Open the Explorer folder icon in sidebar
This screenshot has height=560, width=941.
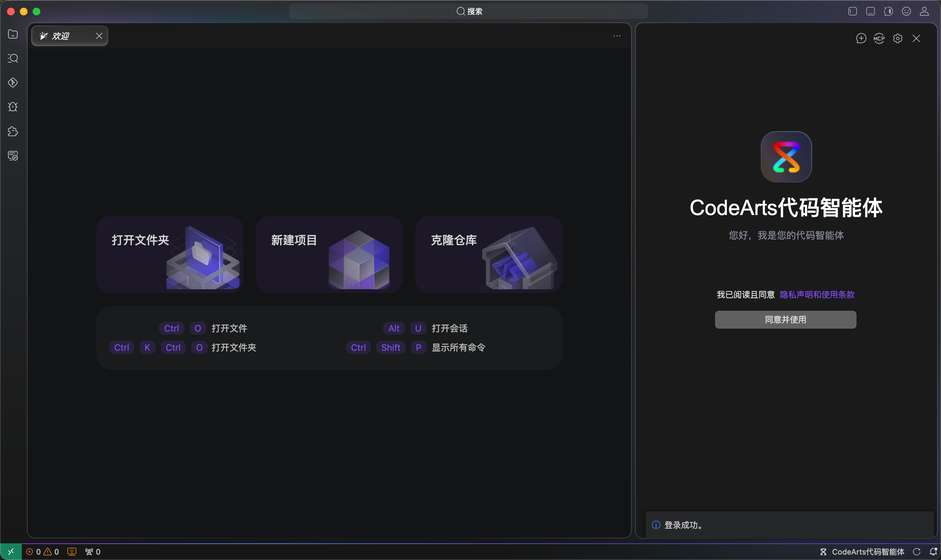click(13, 34)
